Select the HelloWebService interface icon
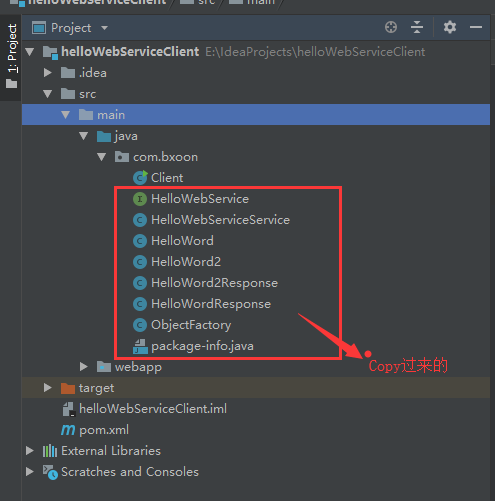 [140, 199]
